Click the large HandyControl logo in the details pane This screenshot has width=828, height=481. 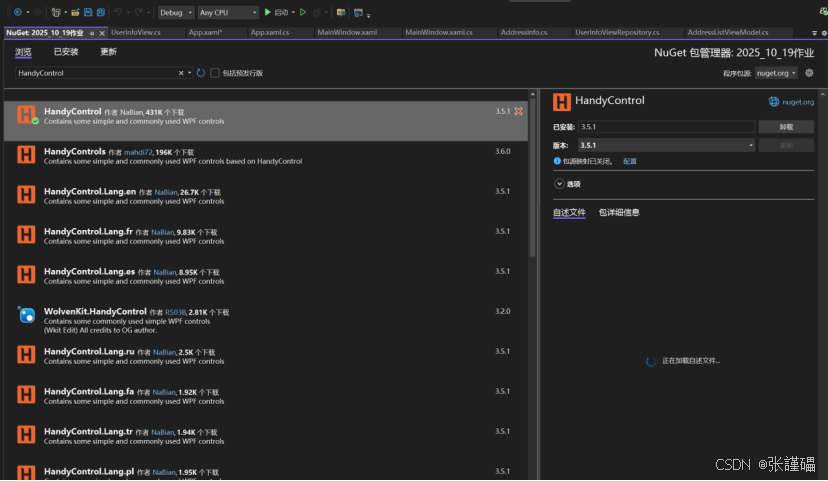pyautogui.click(x=562, y=102)
